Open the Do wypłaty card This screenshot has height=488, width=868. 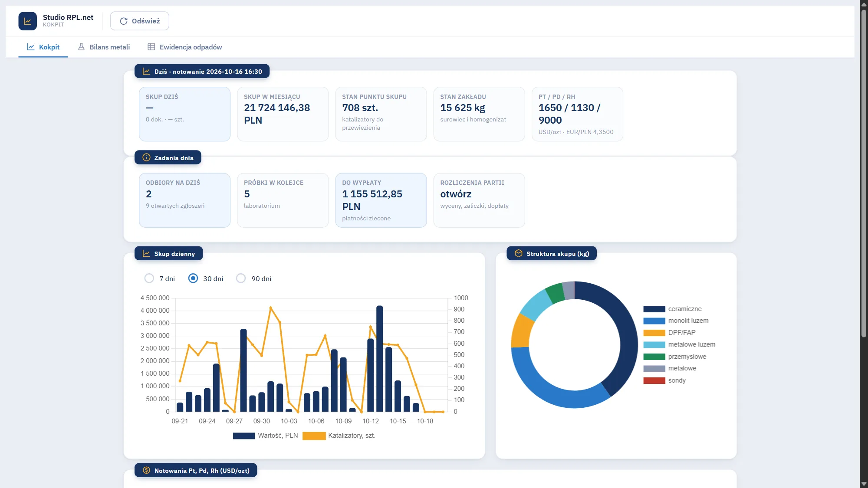(x=381, y=200)
